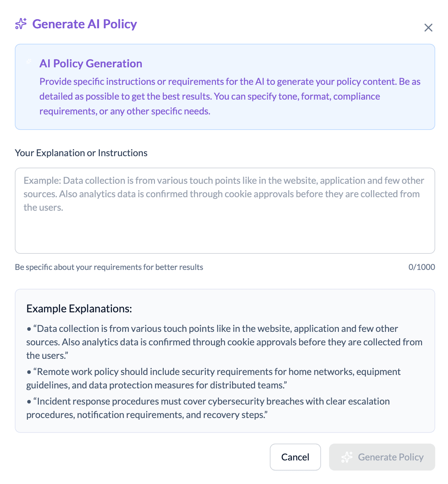Click the sparkle icon beside Generate AI Policy title

[21, 24]
